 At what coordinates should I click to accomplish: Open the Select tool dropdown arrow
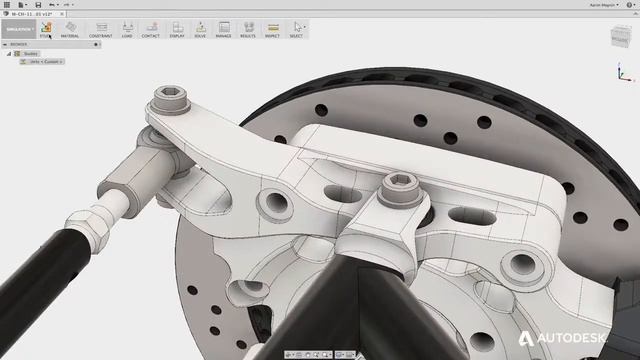[304, 27]
